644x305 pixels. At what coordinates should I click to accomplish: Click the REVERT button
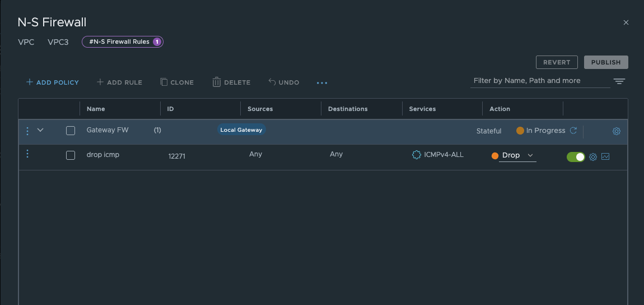tap(557, 62)
